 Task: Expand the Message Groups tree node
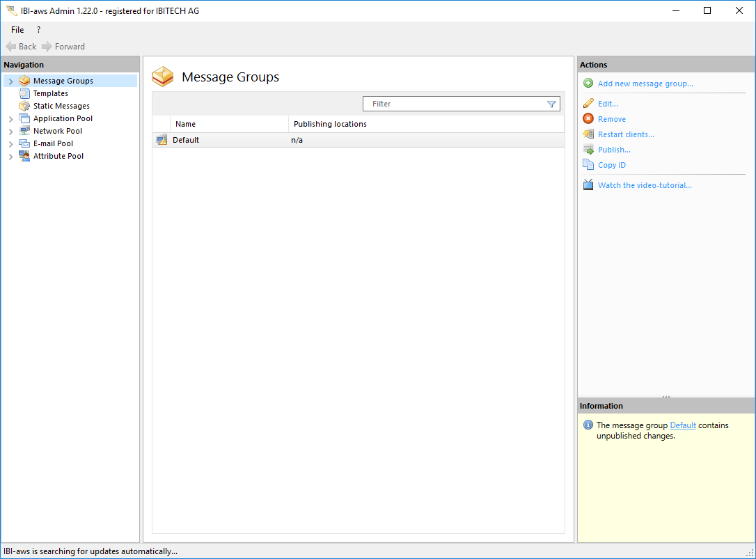pos(10,81)
